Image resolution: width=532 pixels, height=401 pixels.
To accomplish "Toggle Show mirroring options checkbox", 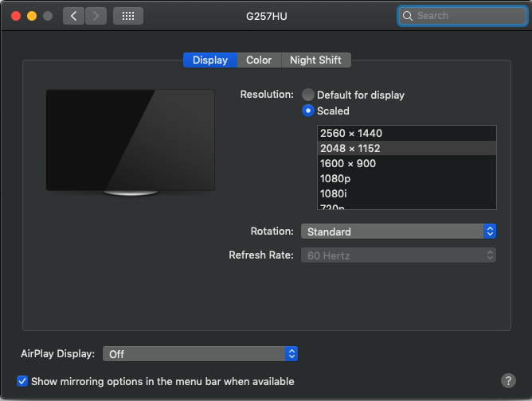I will pyautogui.click(x=22, y=381).
